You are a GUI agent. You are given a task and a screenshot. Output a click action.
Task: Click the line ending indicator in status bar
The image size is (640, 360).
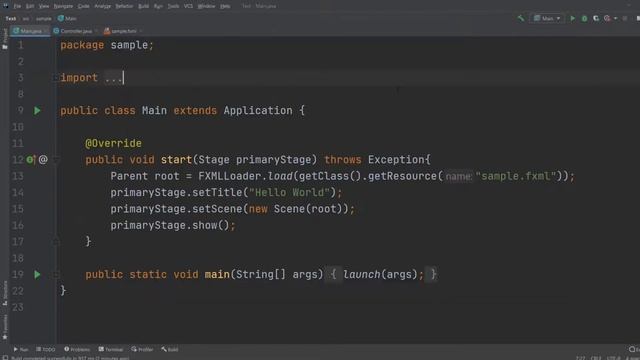[x=596, y=358]
